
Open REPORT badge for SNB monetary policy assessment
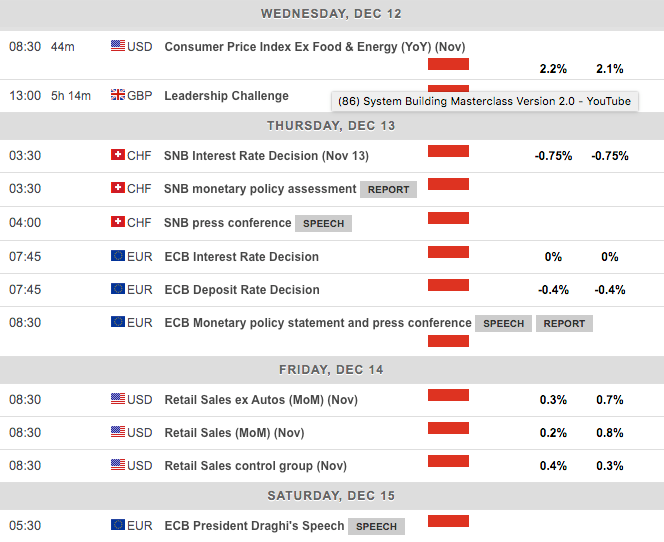389,189
